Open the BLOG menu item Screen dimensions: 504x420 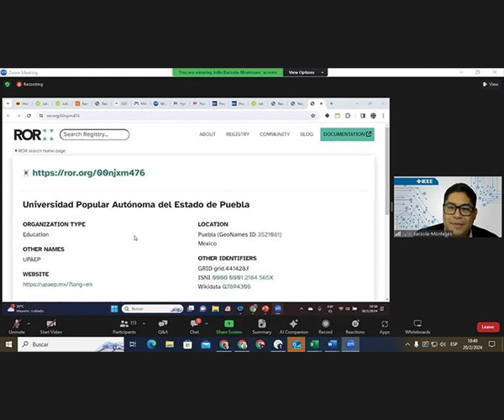pyautogui.click(x=307, y=134)
